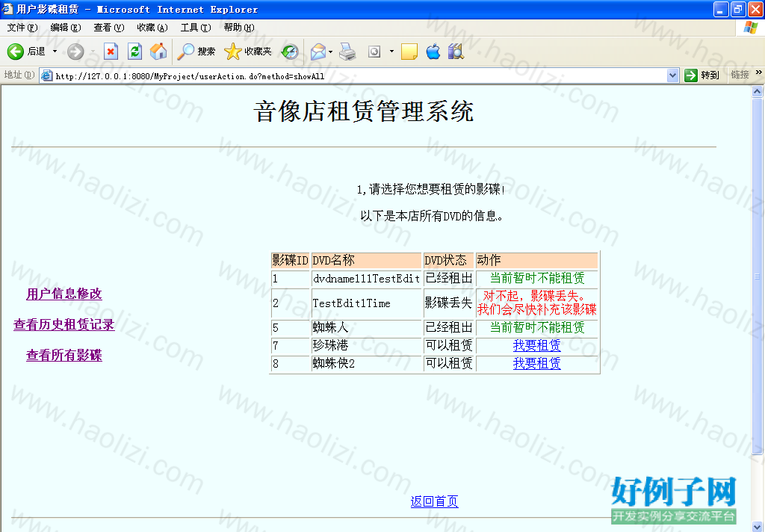Click 我要租赁 for 珍珠港
Screen dimensions: 765x532
[x=536, y=345]
